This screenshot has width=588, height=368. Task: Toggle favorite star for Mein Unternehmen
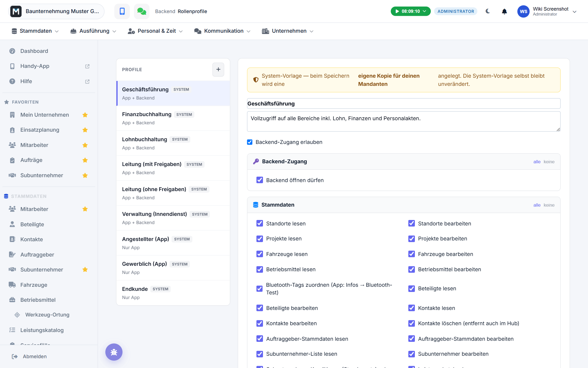coord(85,115)
